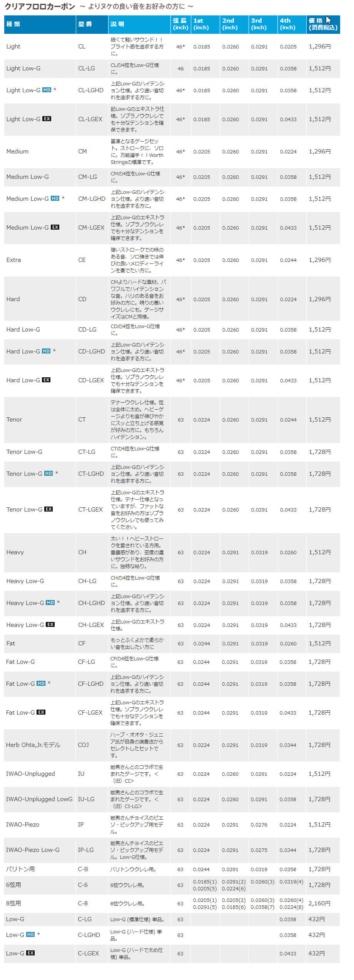Click the 型番 column header
Screen dimensions: 354x980
click(x=85, y=24)
